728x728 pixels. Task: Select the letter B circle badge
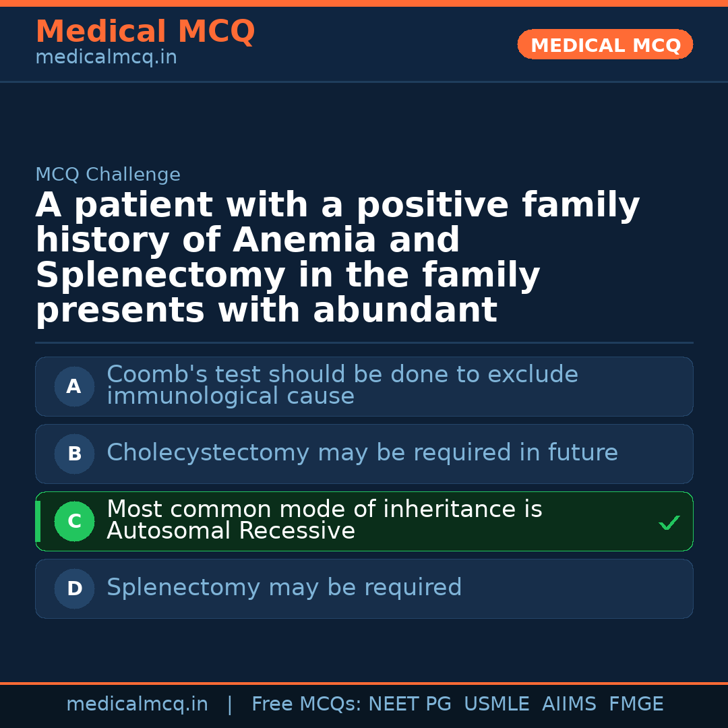(x=74, y=454)
